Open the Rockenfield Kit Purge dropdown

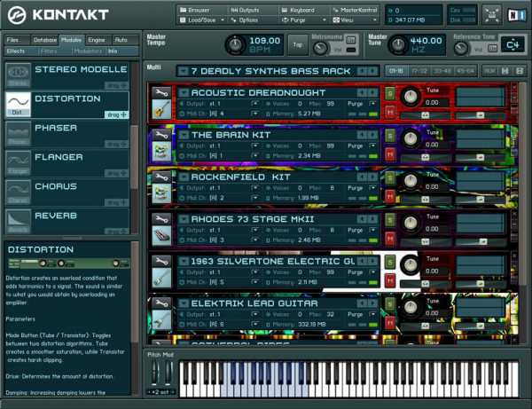(x=372, y=188)
